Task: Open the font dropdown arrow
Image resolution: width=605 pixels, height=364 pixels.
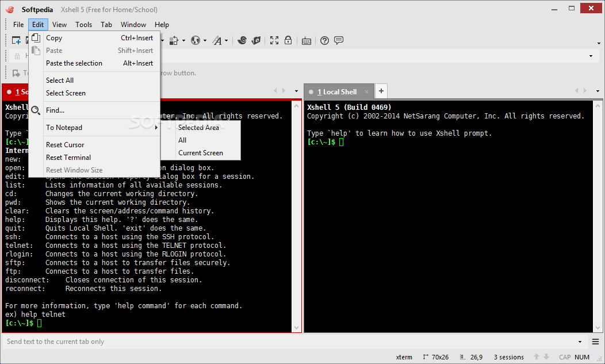Action: pyautogui.click(x=227, y=40)
